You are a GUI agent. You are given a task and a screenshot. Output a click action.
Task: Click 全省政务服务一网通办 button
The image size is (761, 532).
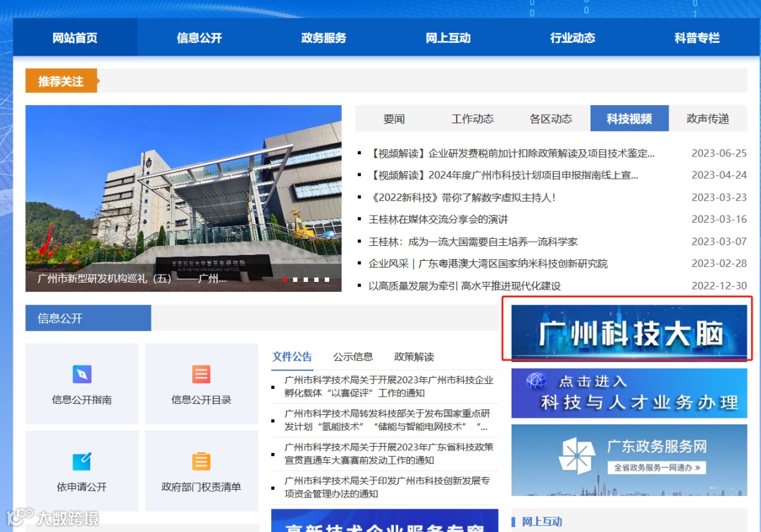click(x=657, y=467)
